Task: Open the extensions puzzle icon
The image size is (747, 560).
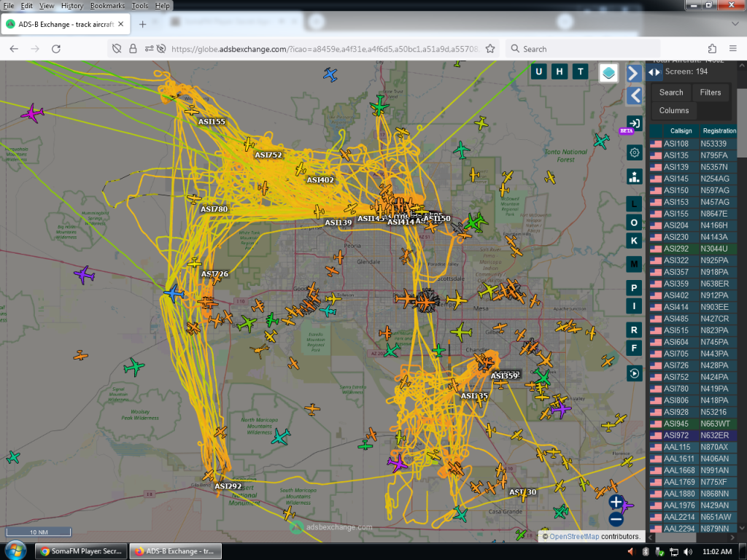Action: pos(712,49)
